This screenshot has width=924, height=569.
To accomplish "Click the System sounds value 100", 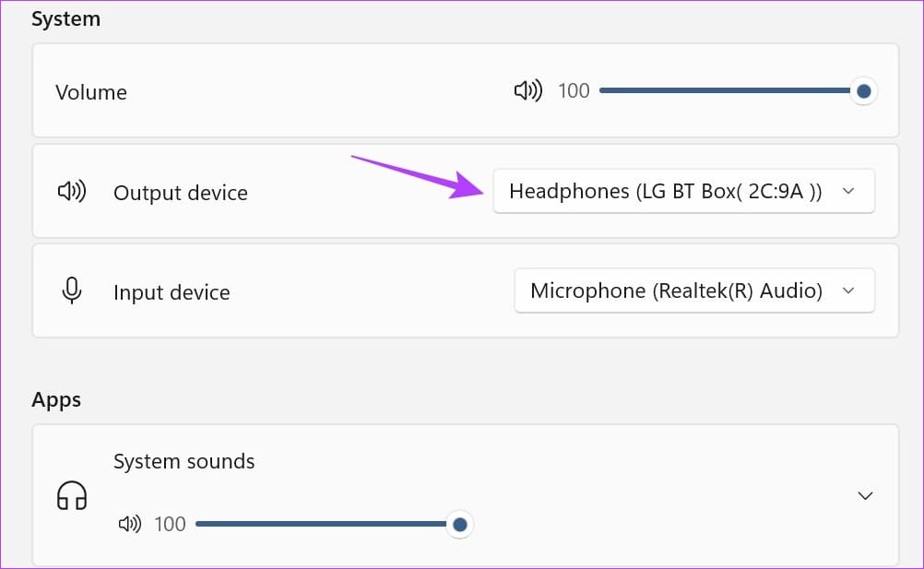I will click(x=170, y=525).
